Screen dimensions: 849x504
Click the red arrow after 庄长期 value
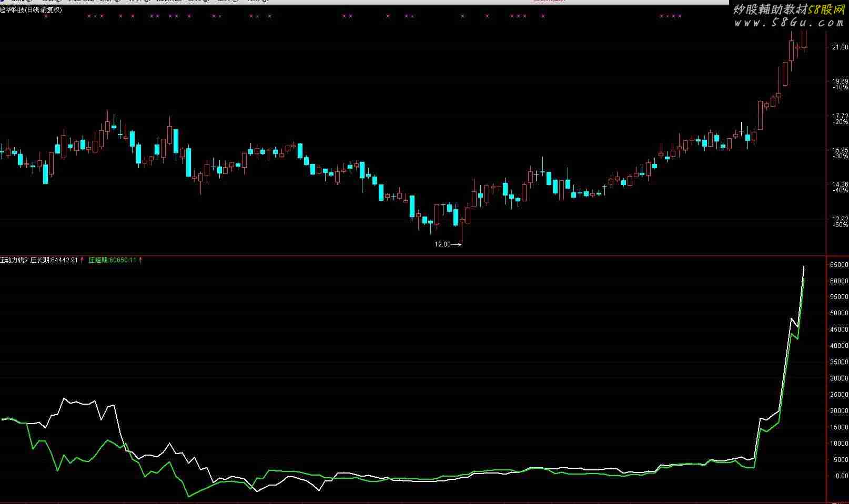tap(82, 260)
